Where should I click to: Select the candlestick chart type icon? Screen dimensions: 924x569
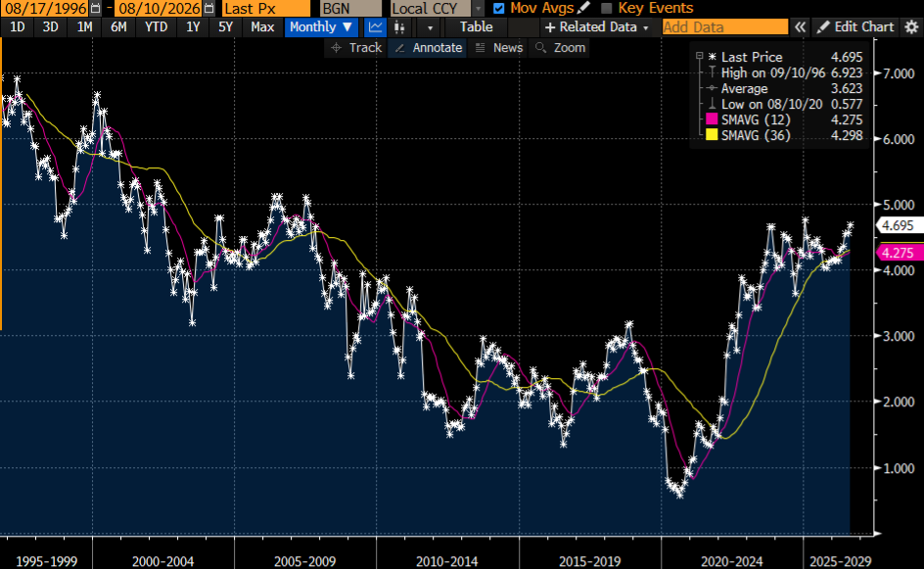click(399, 27)
